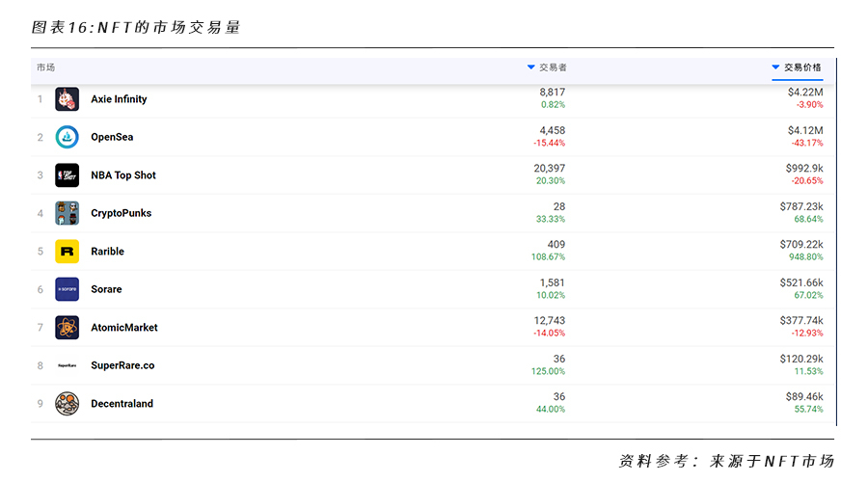Screen dimensions: 868x482
Task: Open the CryptoPunks market name
Action: 121,213
